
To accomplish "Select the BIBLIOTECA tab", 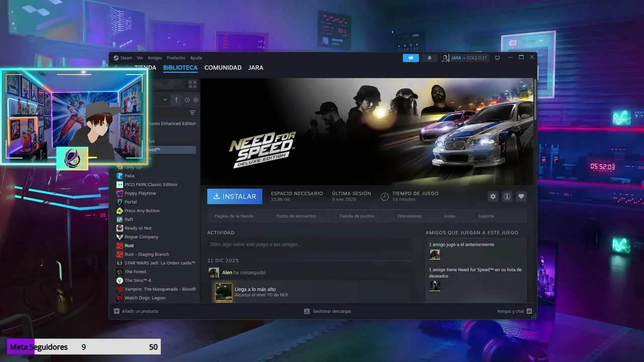I will (x=180, y=68).
